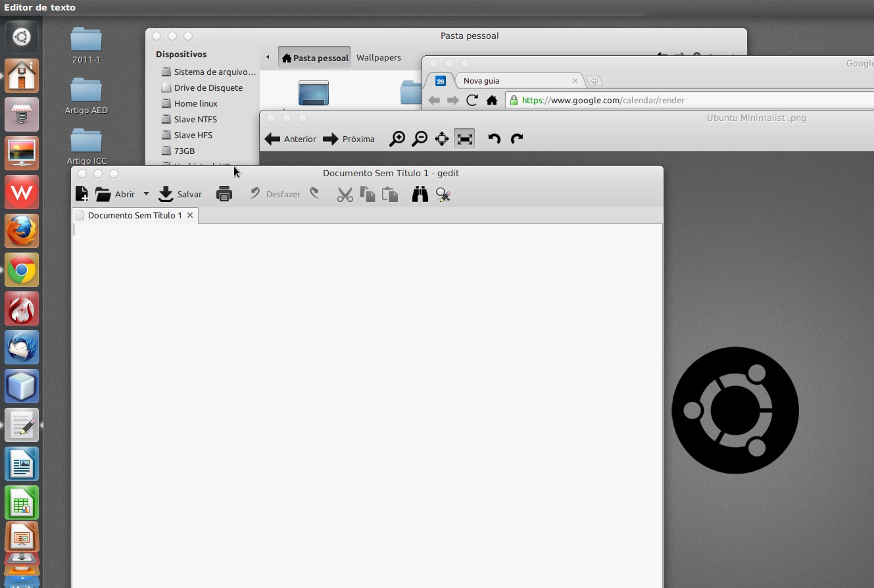Image resolution: width=874 pixels, height=588 pixels.
Task: Open the Artigo AED desktop folder
Action: click(86, 96)
